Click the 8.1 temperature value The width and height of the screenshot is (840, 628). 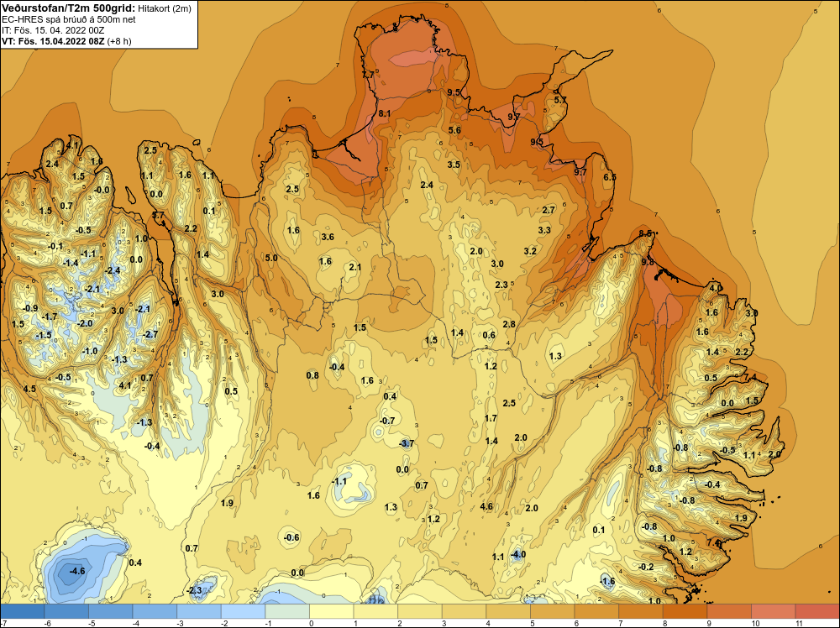384,113
